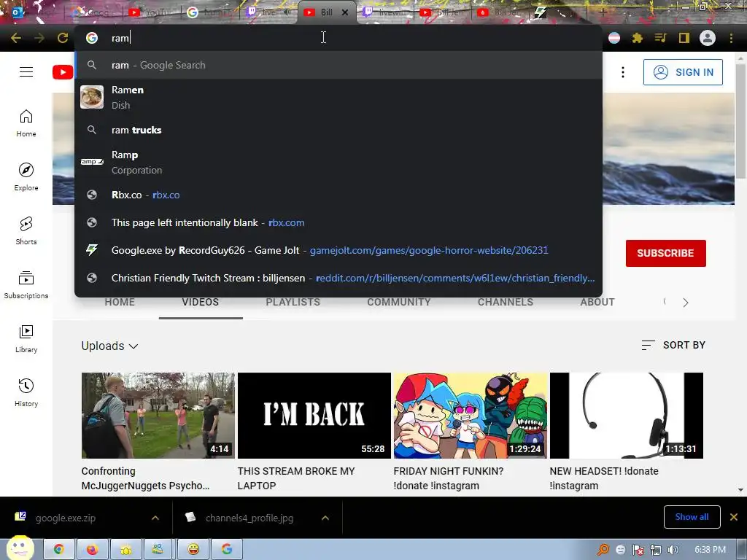Image resolution: width=747 pixels, height=560 pixels.
Task: Open Library in the YouTube sidebar
Action: (26, 338)
